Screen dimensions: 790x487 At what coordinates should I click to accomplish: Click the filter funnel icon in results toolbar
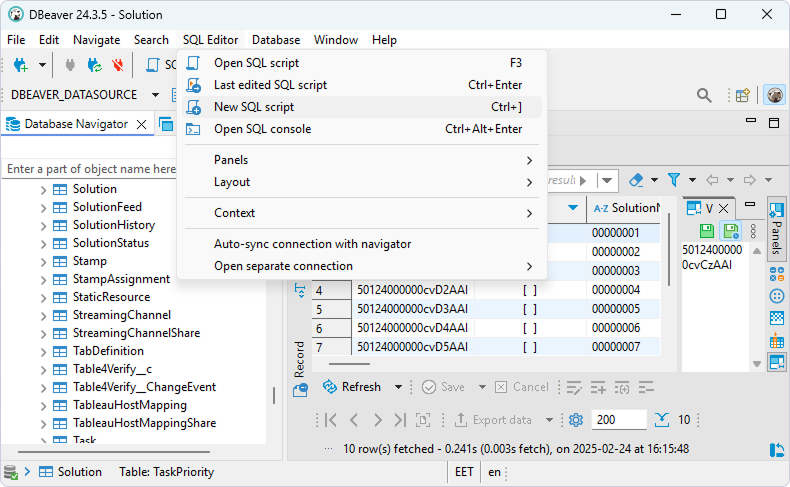pos(674,180)
